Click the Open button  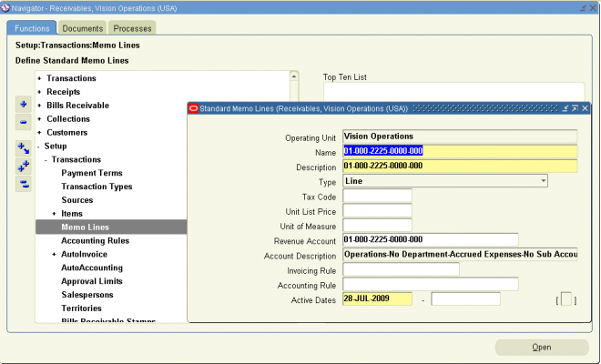pyautogui.click(x=542, y=347)
